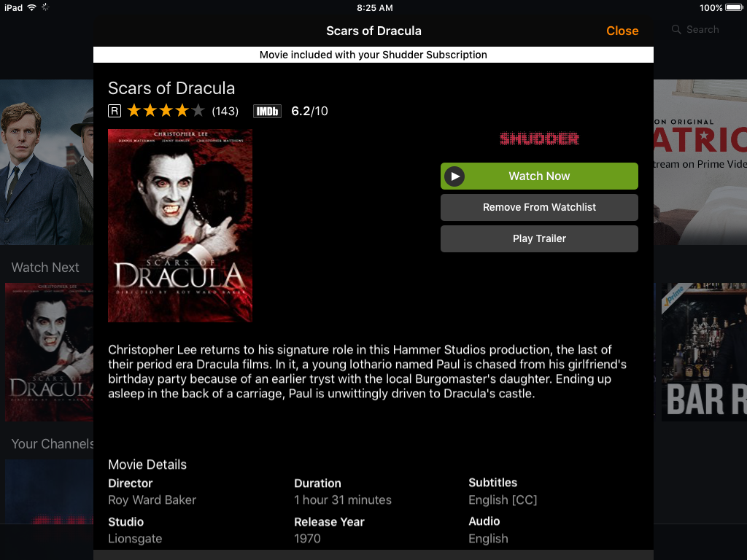Open the Bar Rescue thumbnail
Viewport: 747px width, 560px height.
click(x=704, y=352)
